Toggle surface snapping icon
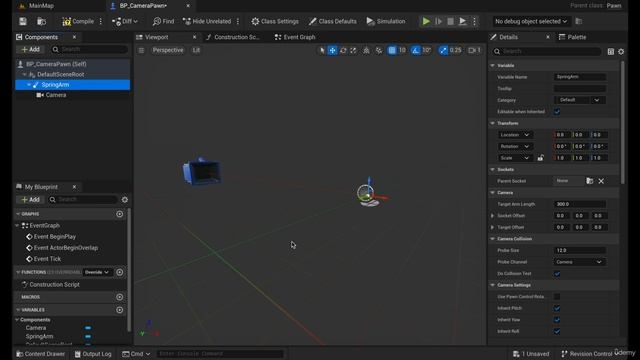This screenshot has width=640, height=360. tap(379, 50)
